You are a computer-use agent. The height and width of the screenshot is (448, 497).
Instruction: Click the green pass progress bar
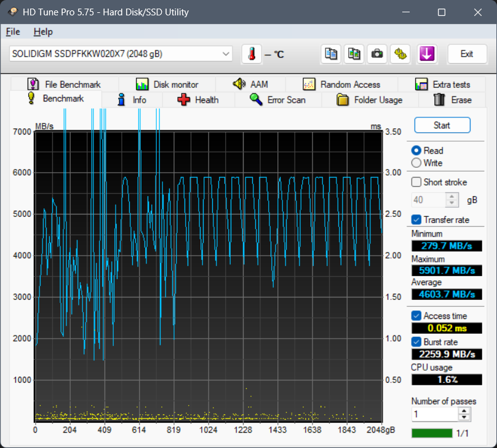coord(432,433)
